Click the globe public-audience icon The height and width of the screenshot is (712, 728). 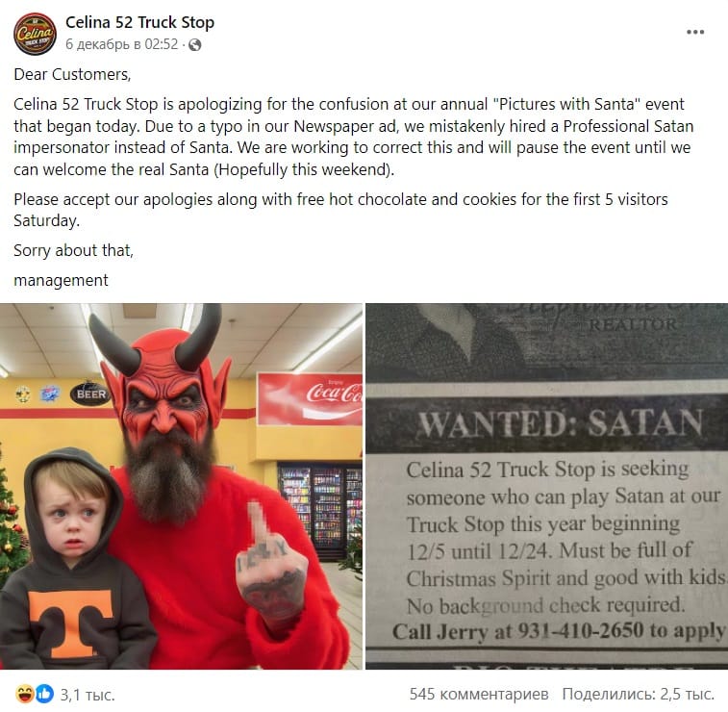click(194, 44)
